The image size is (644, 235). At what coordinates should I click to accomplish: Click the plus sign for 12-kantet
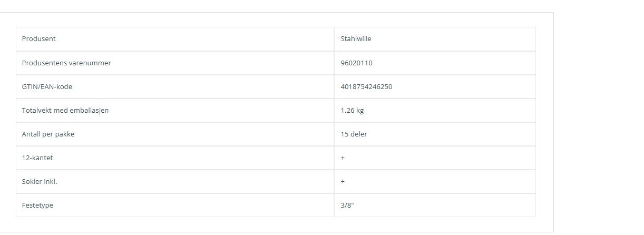pos(343,158)
